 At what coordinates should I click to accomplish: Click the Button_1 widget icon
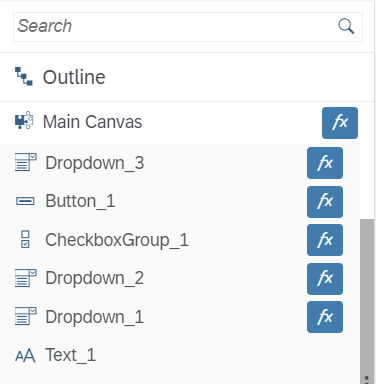pyautogui.click(x=25, y=201)
